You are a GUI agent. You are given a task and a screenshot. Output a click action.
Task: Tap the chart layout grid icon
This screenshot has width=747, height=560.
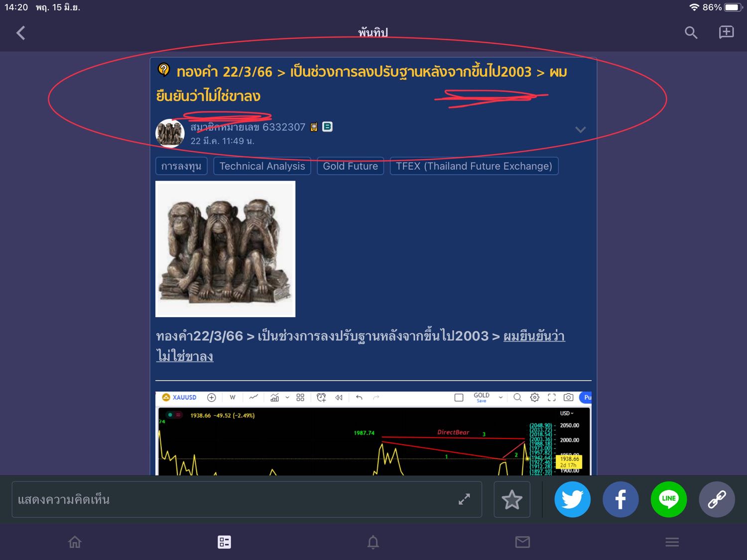300,397
